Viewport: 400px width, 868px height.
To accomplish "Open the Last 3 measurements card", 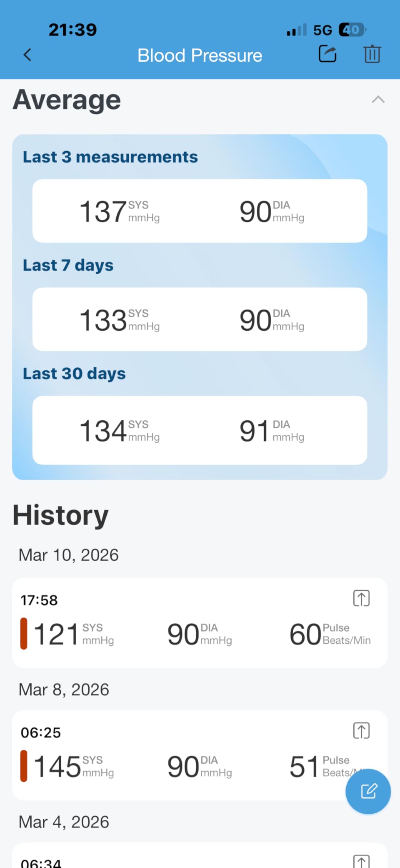I will 200,211.
